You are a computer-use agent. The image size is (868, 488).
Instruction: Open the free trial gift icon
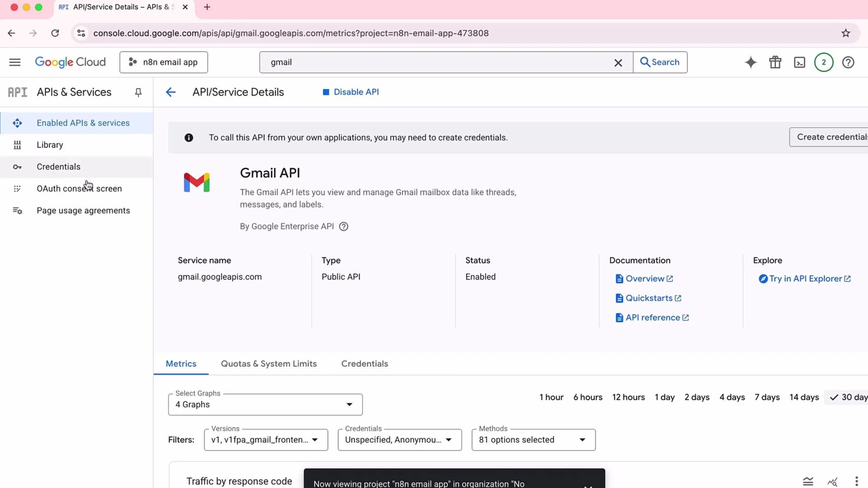tap(775, 62)
